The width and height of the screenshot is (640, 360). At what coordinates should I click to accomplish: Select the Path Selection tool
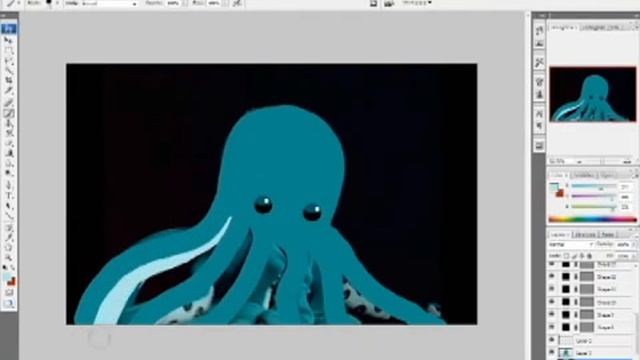pos(9,205)
